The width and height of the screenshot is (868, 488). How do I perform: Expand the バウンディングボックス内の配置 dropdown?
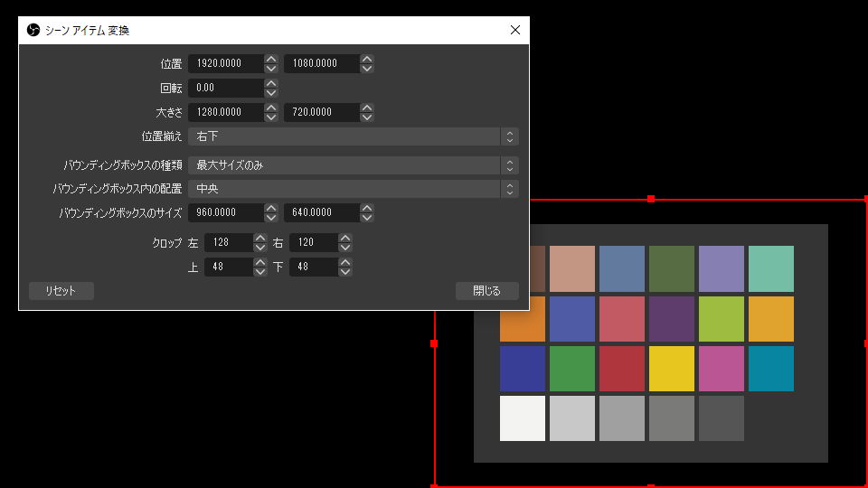(353, 189)
